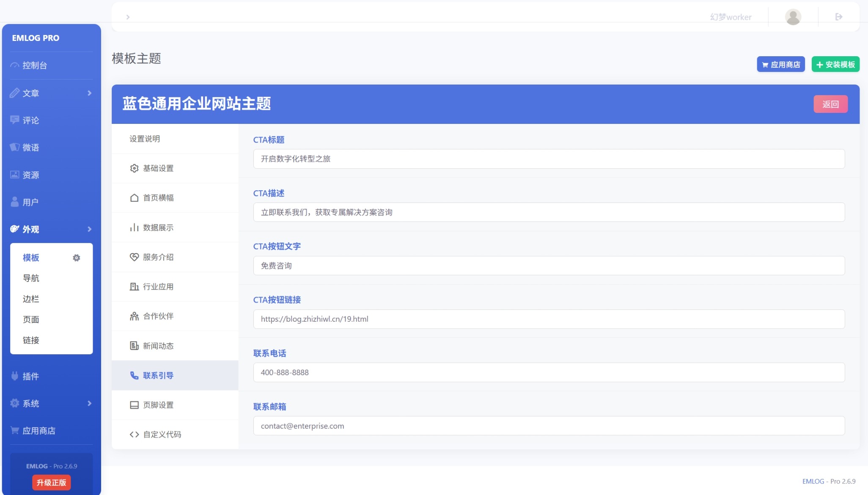
Task: Collapse the 外观 menu chevron
Action: point(89,229)
